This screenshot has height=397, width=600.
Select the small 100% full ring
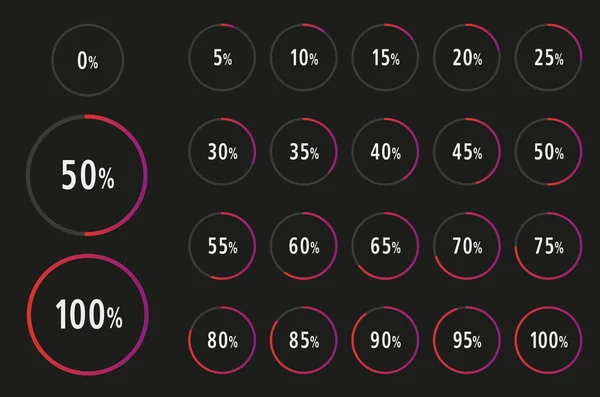[548, 340]
